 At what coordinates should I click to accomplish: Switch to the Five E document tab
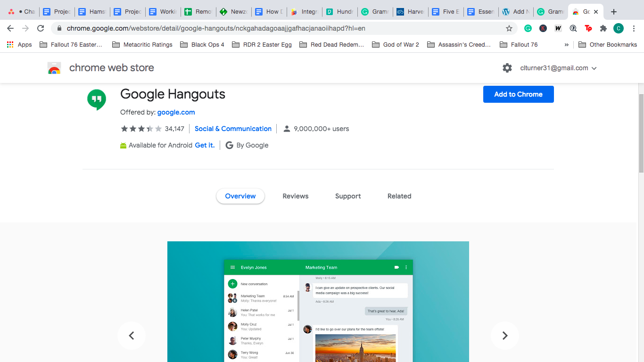coord(446,12)
